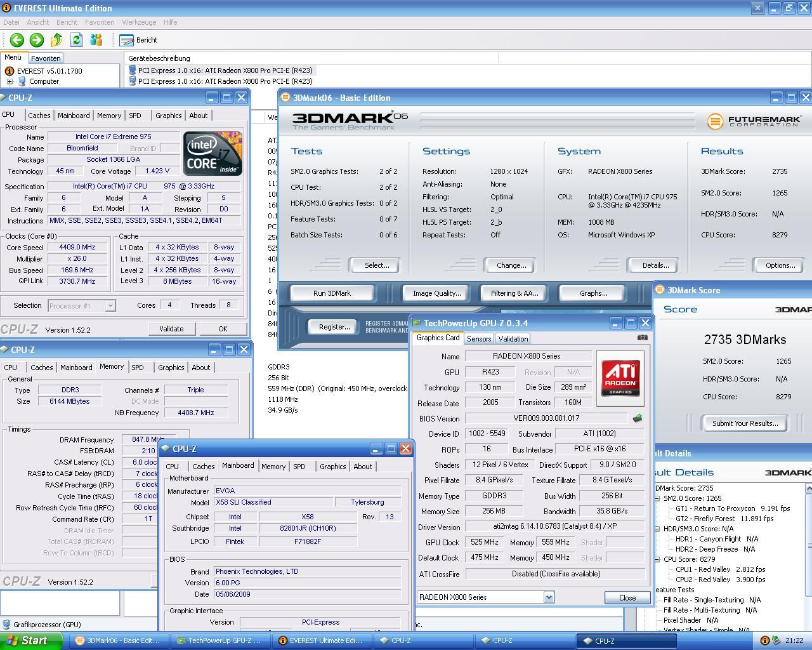This screenshot has height=650, width=812.
Task: Open the Windows Start button
Action: [31, 640]
